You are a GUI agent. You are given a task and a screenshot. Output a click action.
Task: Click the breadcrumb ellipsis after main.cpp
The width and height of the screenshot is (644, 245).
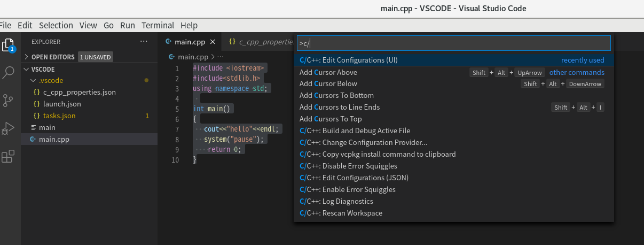[221, 56]
